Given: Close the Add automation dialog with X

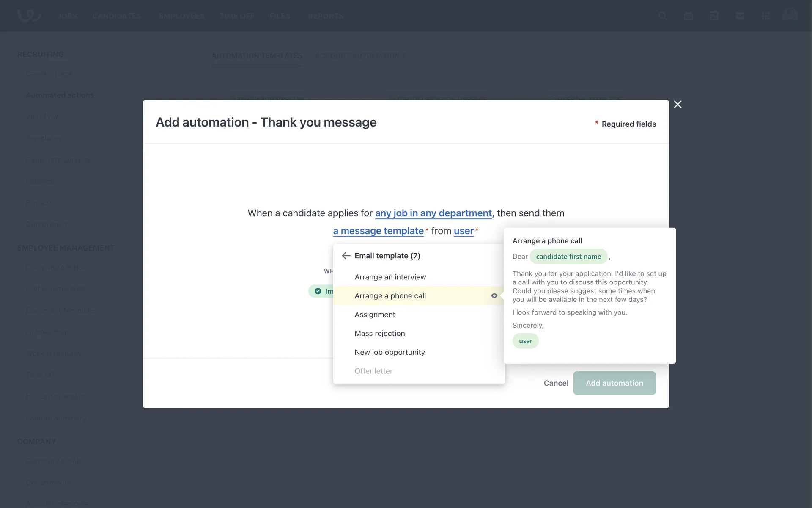Looking at the screenshot, I should click(678, 105).
